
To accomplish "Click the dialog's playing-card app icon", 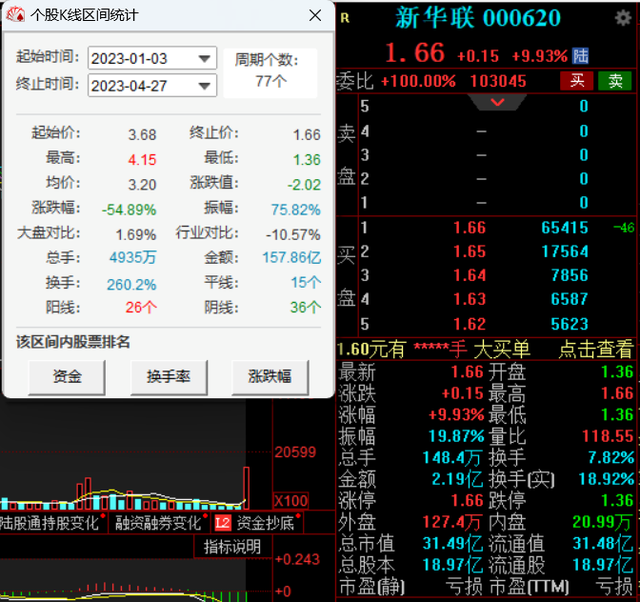I will pos(15,15).
